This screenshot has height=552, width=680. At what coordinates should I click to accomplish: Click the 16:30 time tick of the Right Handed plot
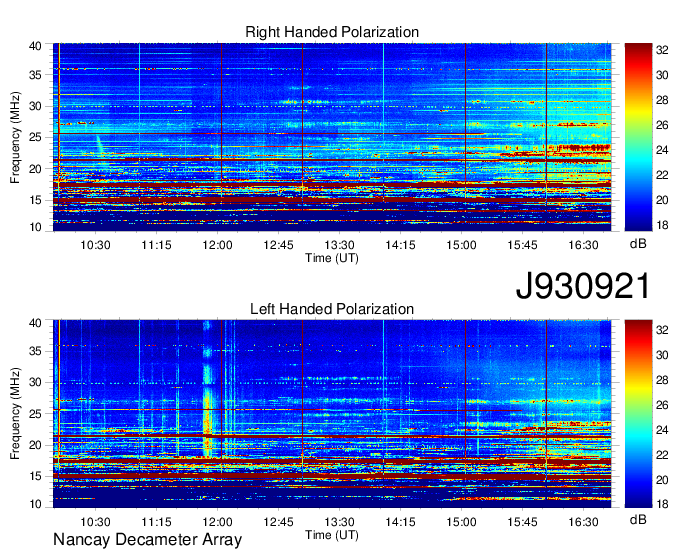pyautogui.click(x=583, y=245)
